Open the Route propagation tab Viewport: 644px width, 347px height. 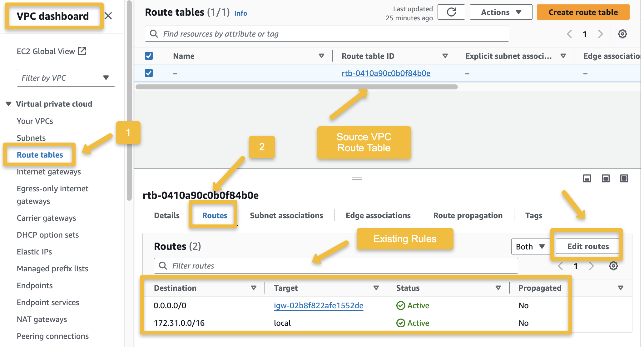click(468, 215)
